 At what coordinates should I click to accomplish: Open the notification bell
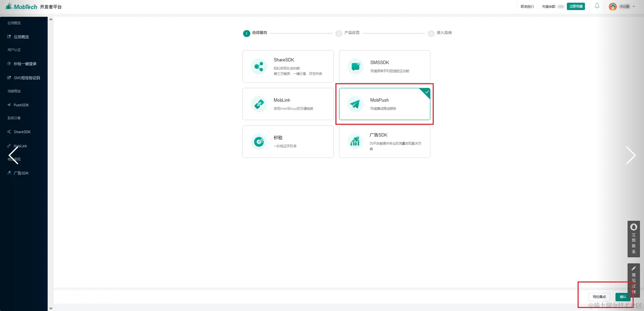(597, 6)
